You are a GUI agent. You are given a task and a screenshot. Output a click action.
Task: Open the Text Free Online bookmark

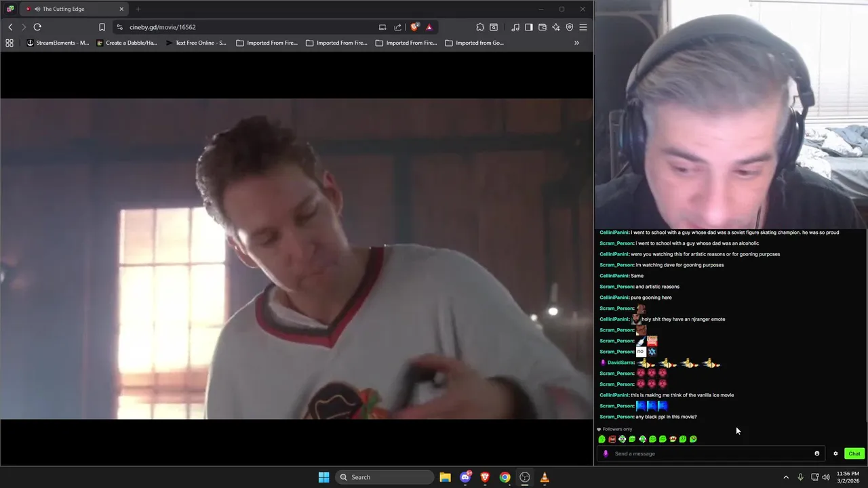tap(197, 43)
